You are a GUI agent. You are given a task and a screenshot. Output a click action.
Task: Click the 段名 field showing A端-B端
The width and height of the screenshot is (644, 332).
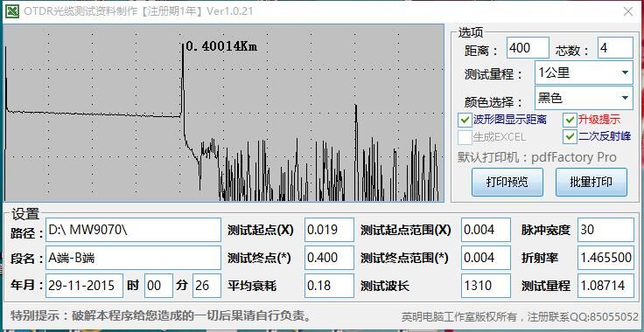coord(133,258)
